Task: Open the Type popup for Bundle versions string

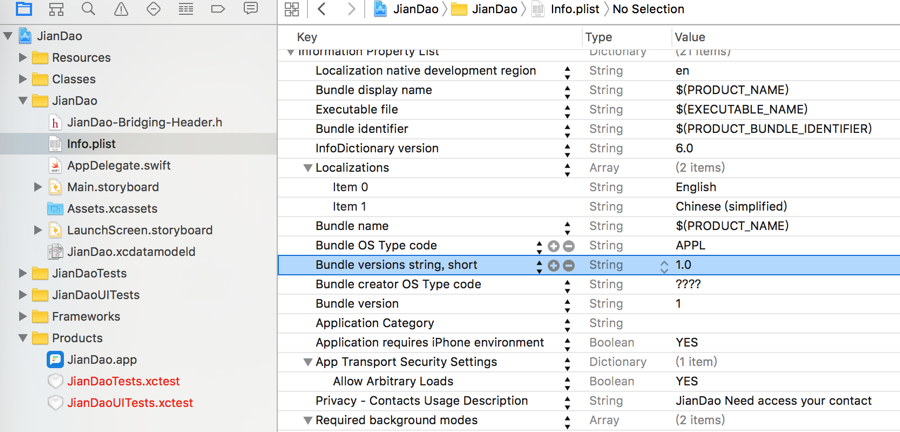Action: tap(664, 265)
